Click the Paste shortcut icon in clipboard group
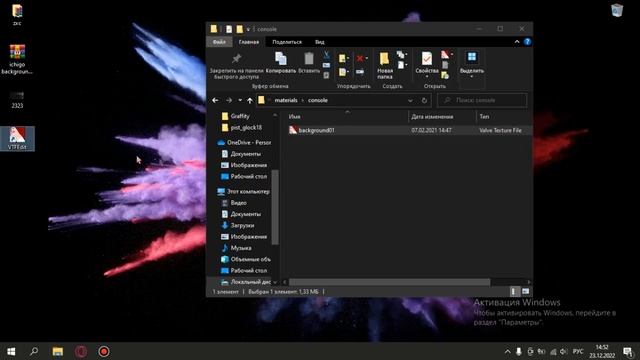This screenshot has height=360, width=640. (327, 75)
